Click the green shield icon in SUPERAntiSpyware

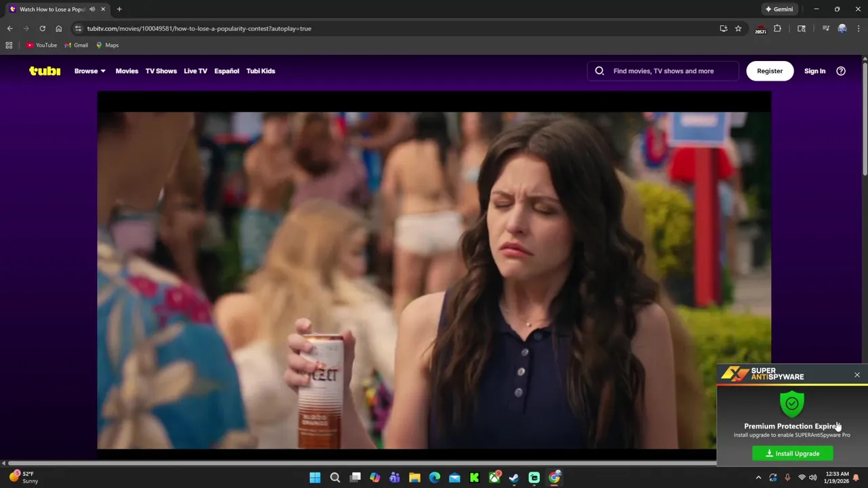792,404
